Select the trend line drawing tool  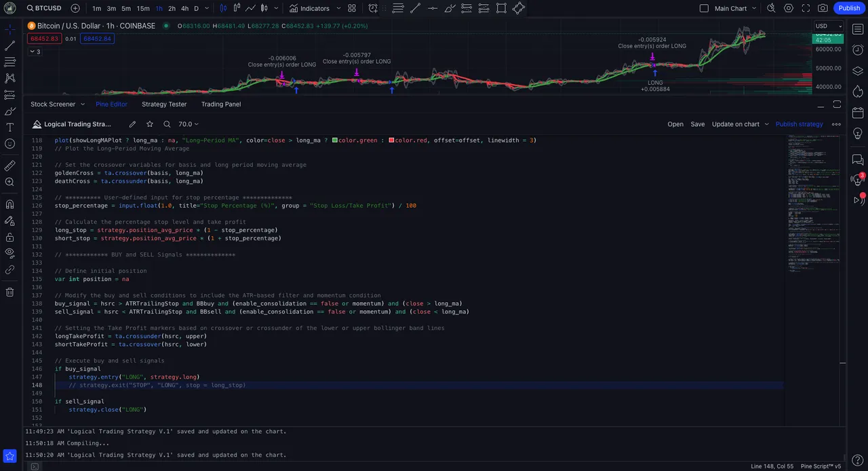(x=9, y=46)
